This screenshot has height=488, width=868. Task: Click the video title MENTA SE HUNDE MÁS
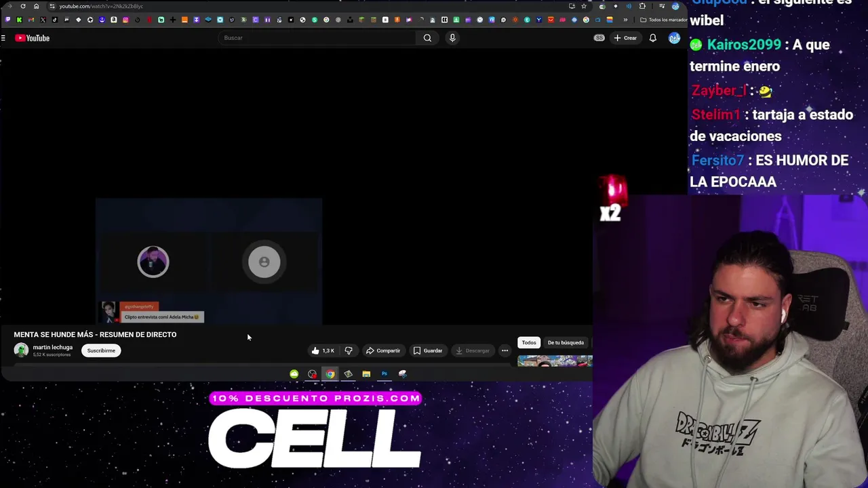pos(95,334)
